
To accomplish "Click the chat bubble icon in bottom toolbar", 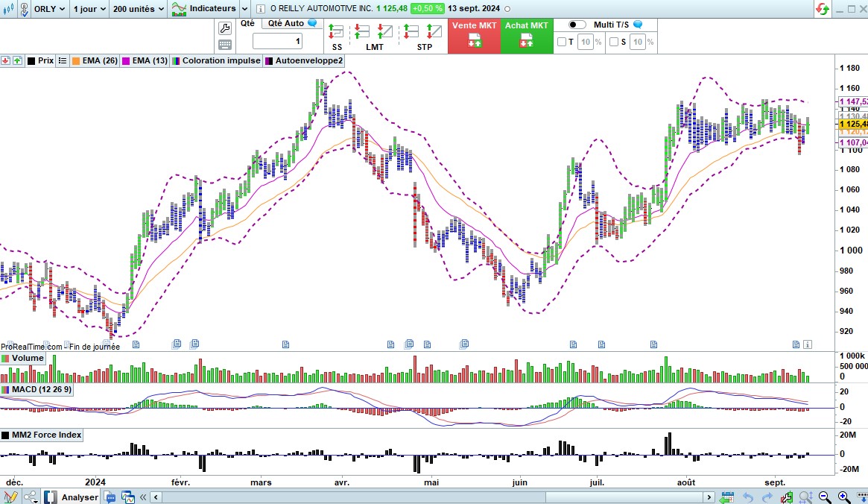I will point(110,497).
